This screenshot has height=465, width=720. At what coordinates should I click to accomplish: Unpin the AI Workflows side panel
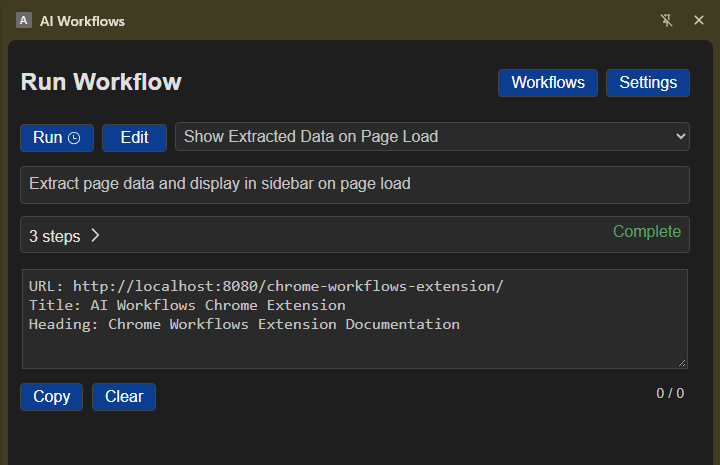(x=666, y=20)
